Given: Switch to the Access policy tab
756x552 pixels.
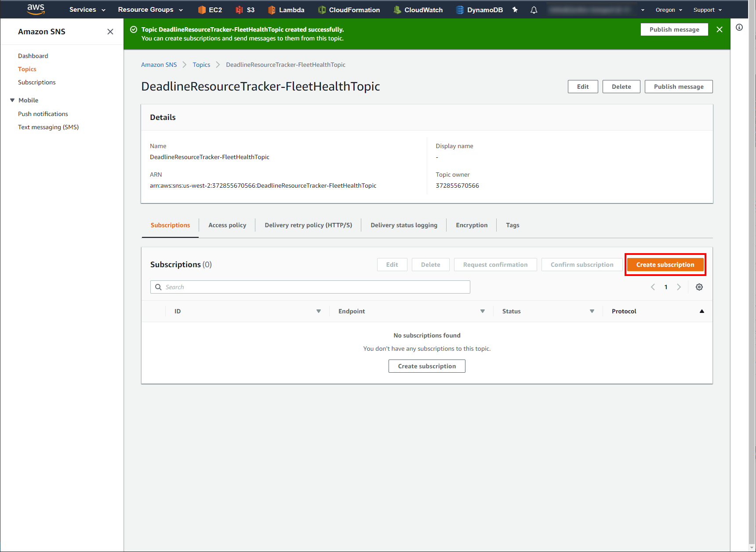Looking at the screenshot, I should (x=227, y=225).
